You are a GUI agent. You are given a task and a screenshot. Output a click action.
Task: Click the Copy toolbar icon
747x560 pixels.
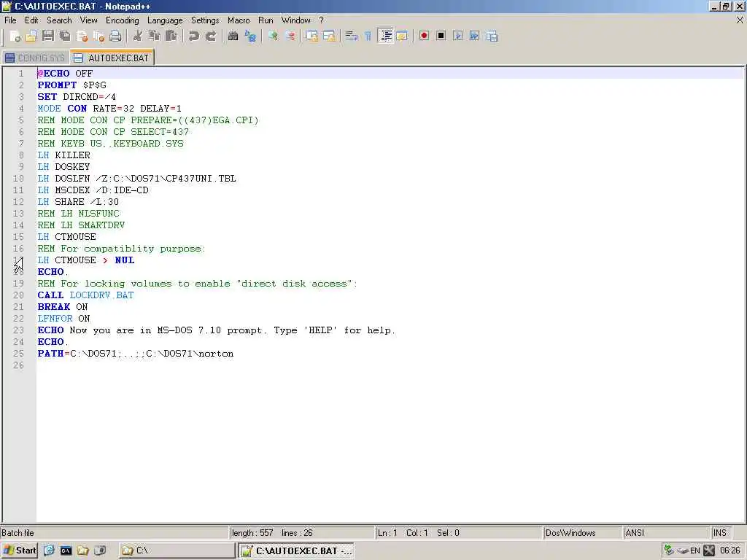pos(155,36)
